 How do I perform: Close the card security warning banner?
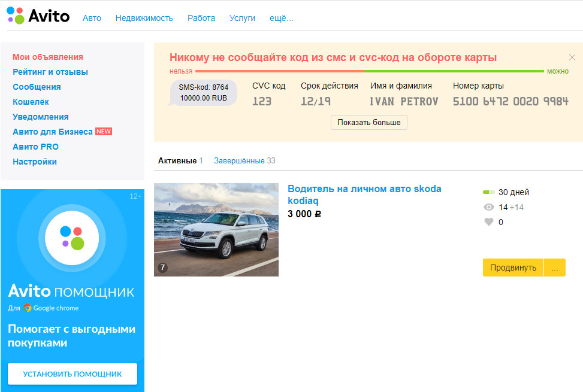pyautogui.click(x=572, y=57)
